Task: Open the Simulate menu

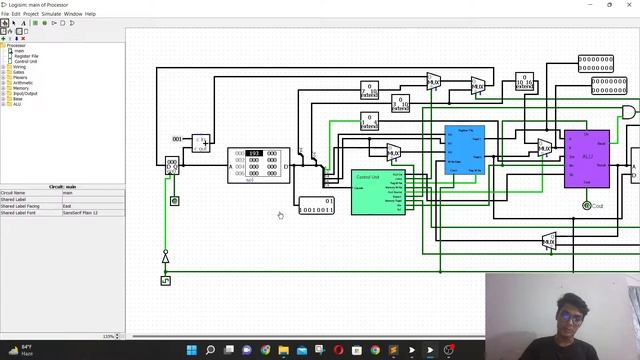Action: 51,14
